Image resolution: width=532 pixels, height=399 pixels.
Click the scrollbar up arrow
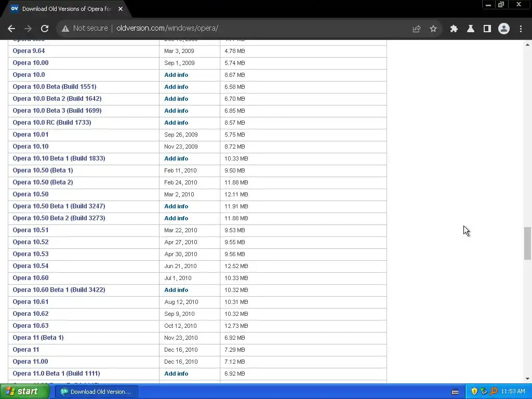point(527,45)
